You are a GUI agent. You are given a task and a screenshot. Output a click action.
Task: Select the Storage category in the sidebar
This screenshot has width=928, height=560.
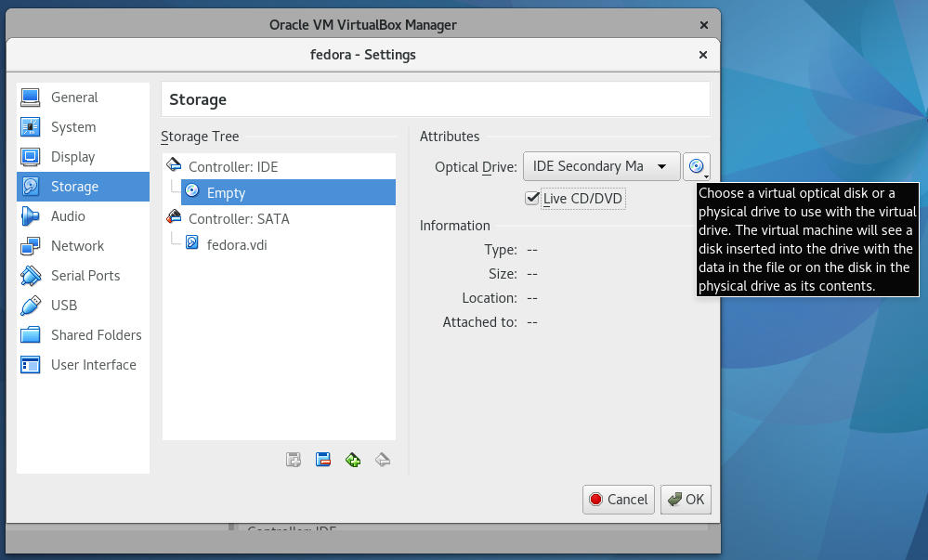[x=83, y=187]
